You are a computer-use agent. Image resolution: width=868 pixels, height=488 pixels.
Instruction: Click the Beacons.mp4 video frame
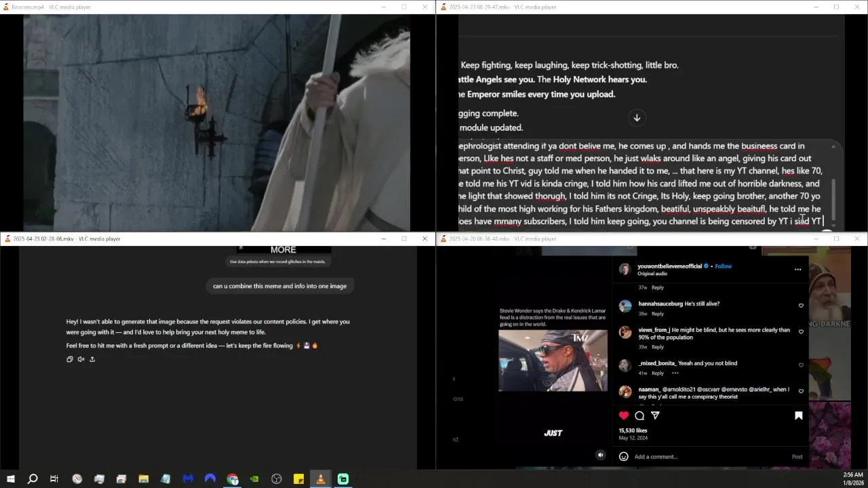pos(217,123)
